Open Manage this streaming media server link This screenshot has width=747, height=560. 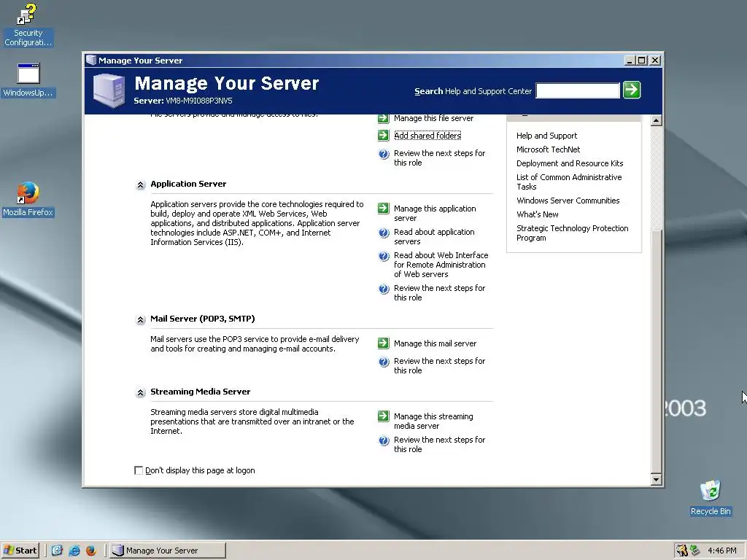tap(433, 421)
